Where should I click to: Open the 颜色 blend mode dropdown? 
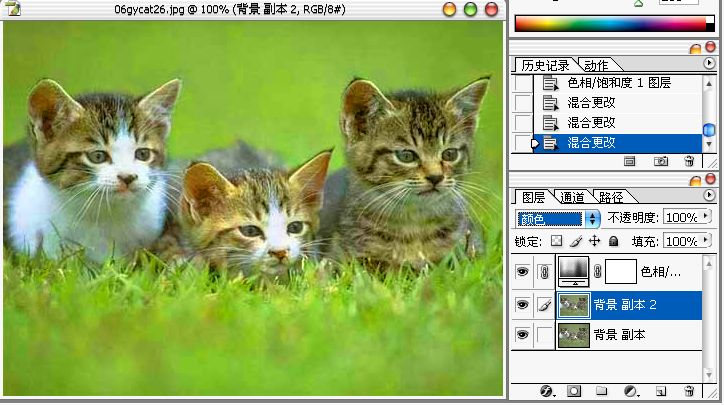[x=591, y=217]
